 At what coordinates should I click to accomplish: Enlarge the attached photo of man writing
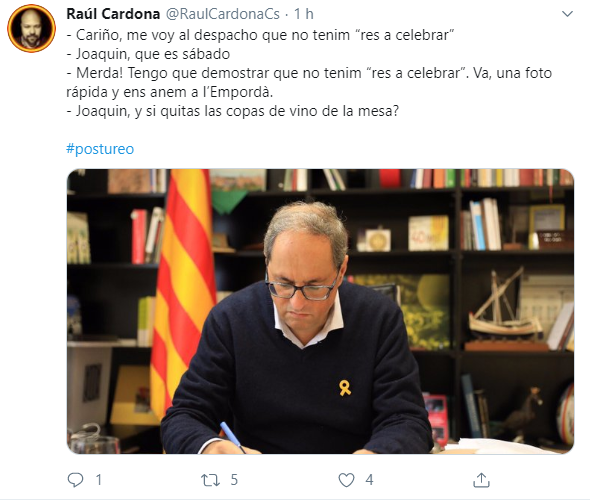pos(320,311)
